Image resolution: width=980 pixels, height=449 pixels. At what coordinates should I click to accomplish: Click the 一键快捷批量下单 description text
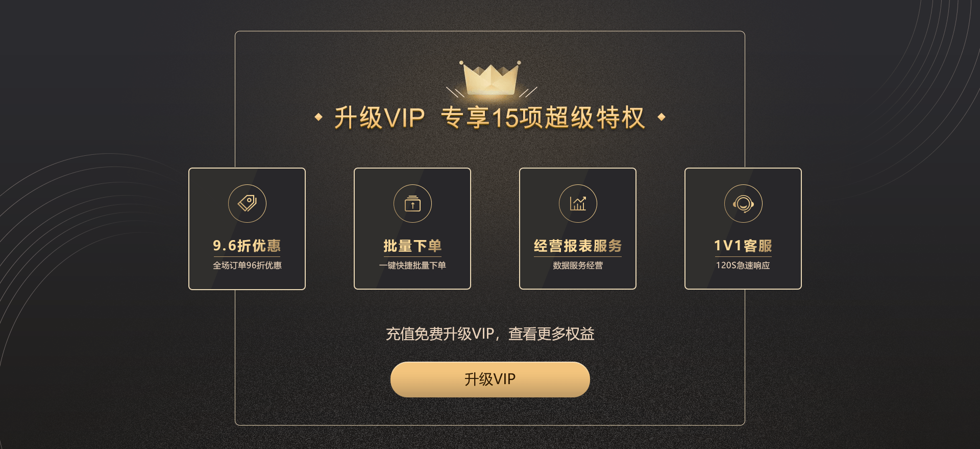click(x=412, y=265)
